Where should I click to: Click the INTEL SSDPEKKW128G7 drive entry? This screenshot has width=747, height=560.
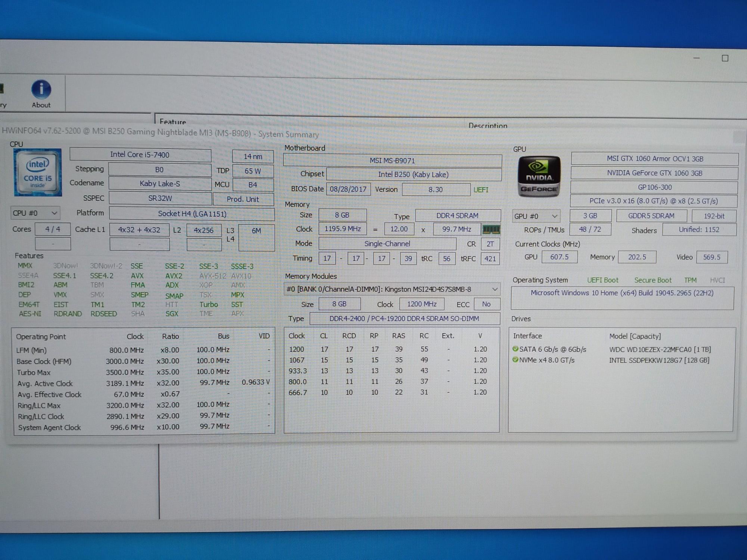coord(659,360)
